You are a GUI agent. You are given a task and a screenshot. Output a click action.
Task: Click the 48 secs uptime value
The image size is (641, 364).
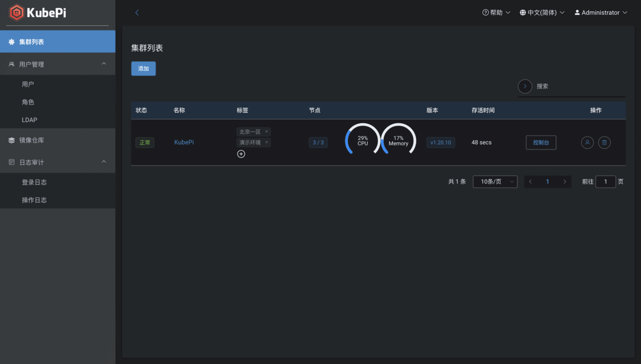[481, 143]
